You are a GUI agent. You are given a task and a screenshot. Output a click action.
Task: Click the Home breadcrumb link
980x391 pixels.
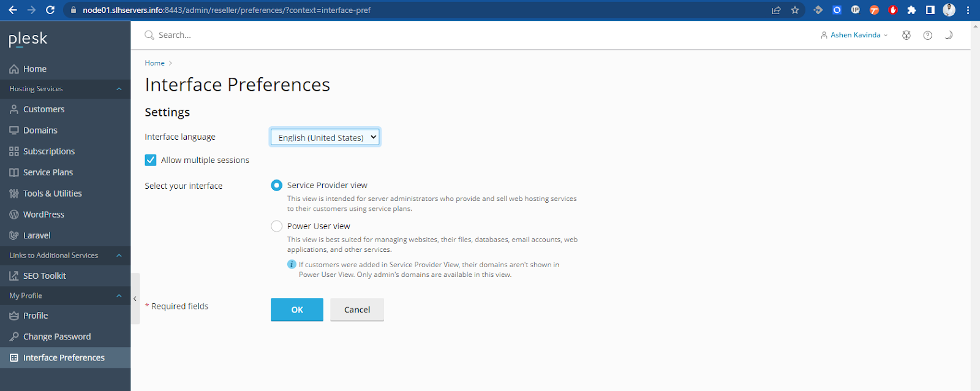154,63
